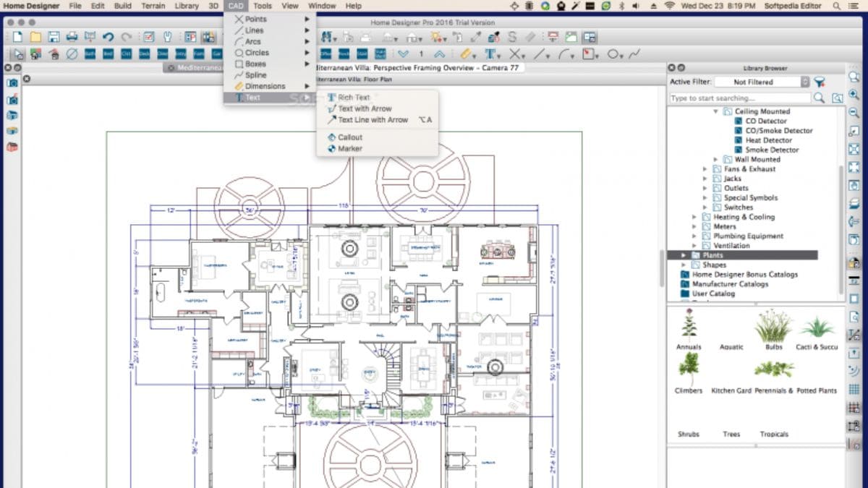Choose Callout from Text submenu
The image size is (868, 488).
[377, 137]
